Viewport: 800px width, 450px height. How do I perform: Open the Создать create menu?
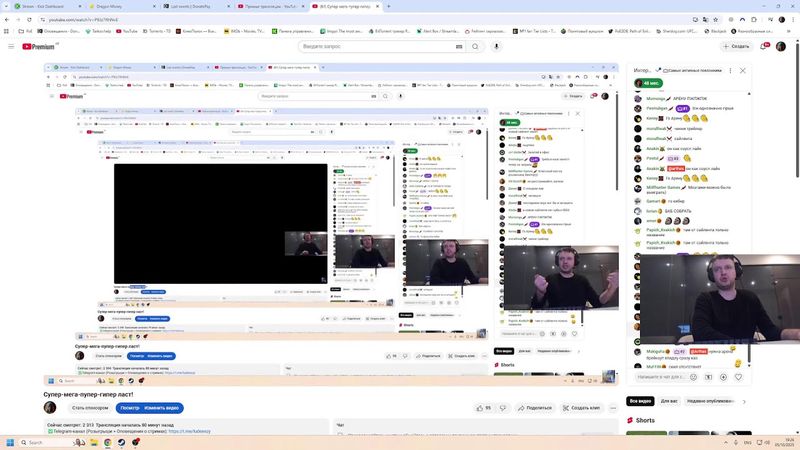coord(735,46)
